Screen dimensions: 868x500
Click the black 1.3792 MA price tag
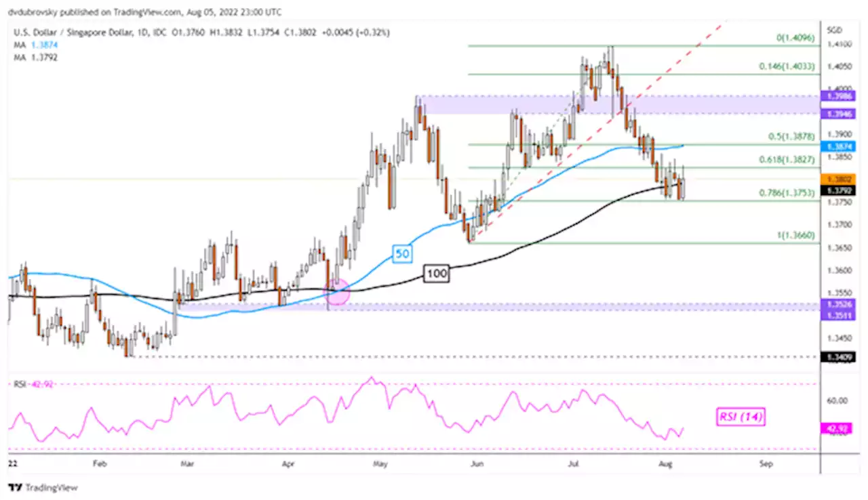(837, 190)
